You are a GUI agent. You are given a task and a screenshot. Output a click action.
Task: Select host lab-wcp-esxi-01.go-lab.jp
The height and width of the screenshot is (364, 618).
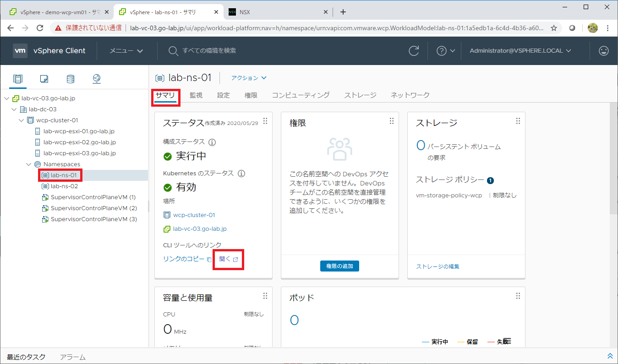[79, 131]
